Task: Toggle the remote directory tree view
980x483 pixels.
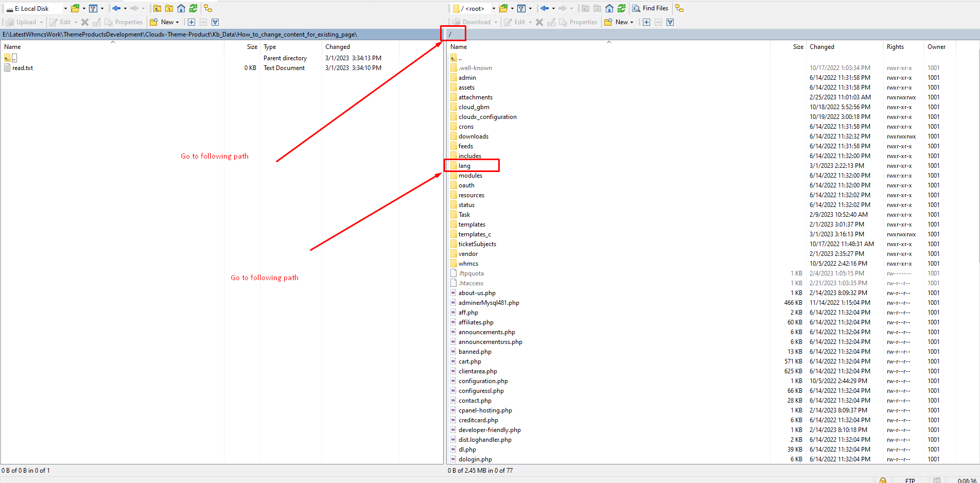Action: tap(679, 8)
